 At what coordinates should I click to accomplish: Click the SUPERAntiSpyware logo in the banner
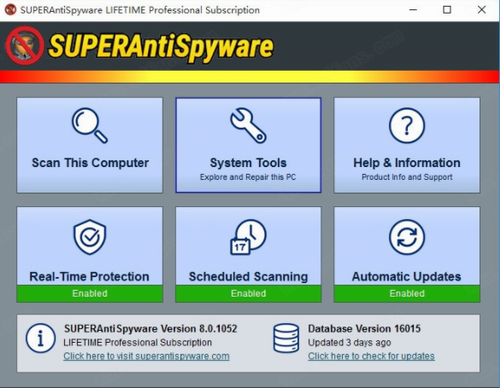pos(24,45)
